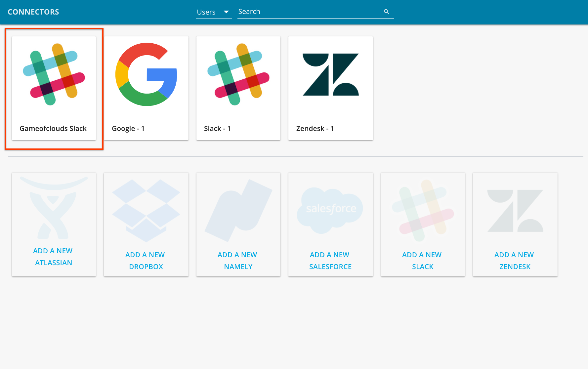Add a new Atlassian connector
Viewport: 588px width, 369px height.
[x=54, y=257]
